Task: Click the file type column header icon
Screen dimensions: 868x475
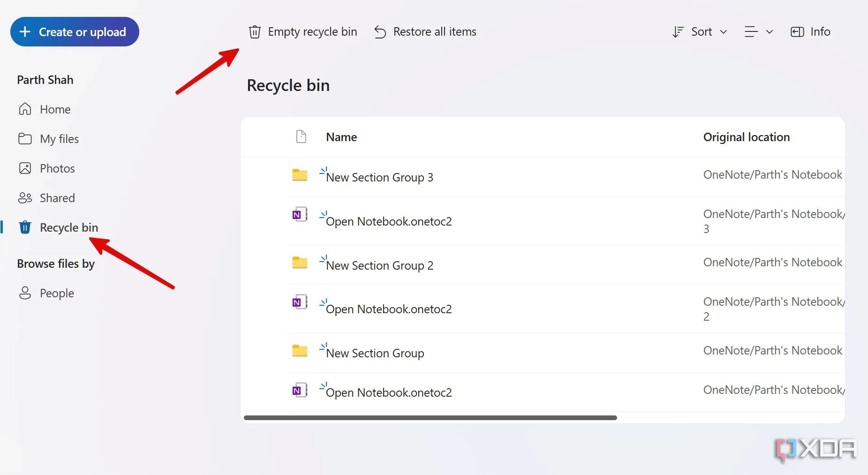Action: tap(301, 136)
